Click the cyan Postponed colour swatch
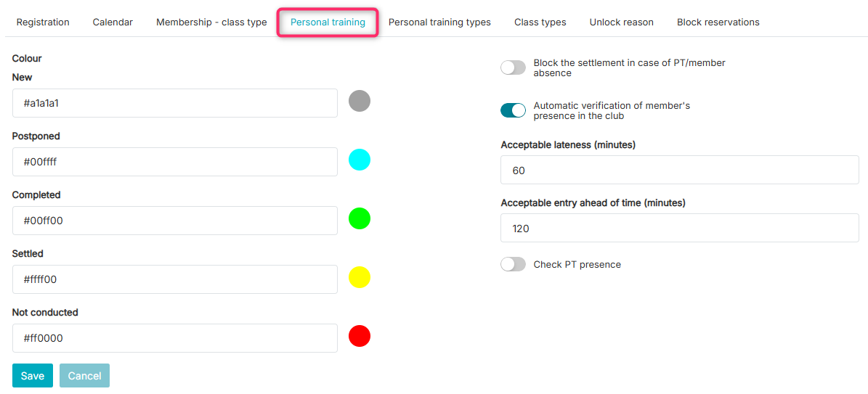This screenshot has width=868, height=394. (360, 160)
